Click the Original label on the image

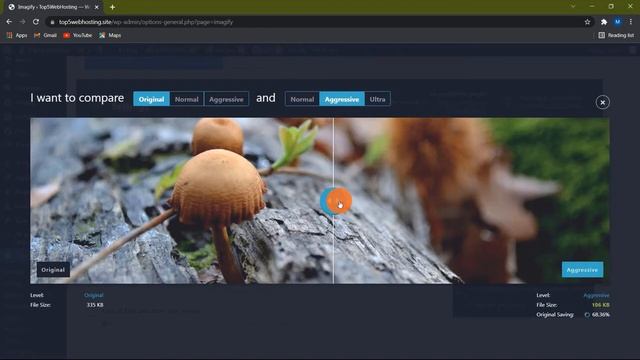(53, 270)
